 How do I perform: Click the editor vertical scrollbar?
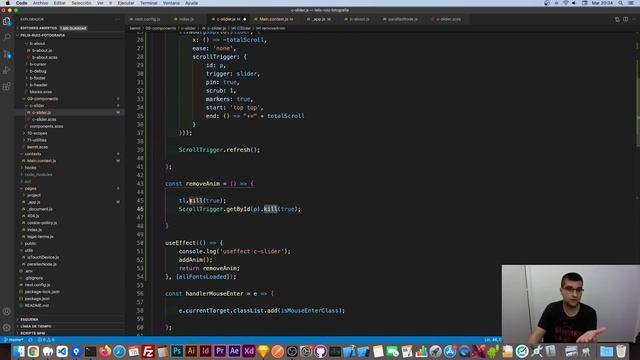tap(638, 102)
